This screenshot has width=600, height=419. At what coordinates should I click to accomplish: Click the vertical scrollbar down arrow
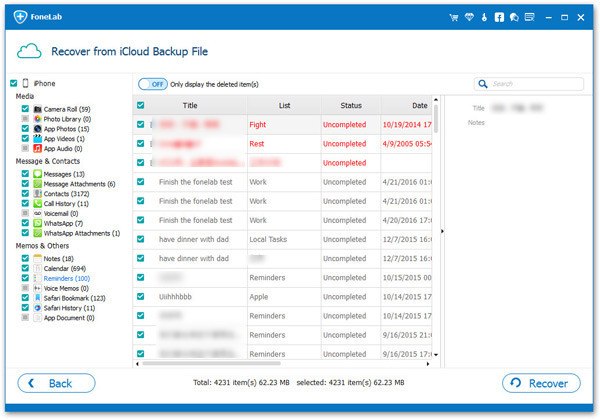436,355
